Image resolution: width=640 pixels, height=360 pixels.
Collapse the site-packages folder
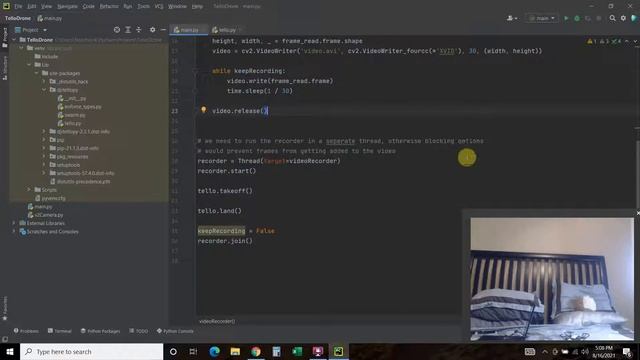[x=36, y=73]
